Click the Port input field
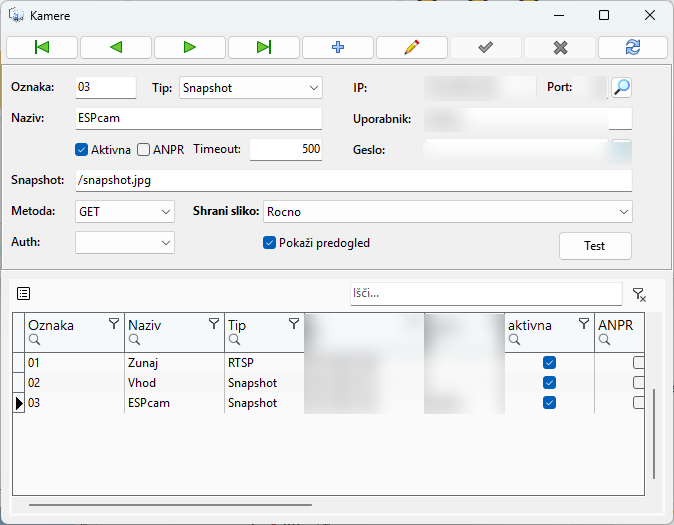 pyautogui.click(x=591, y=88)
